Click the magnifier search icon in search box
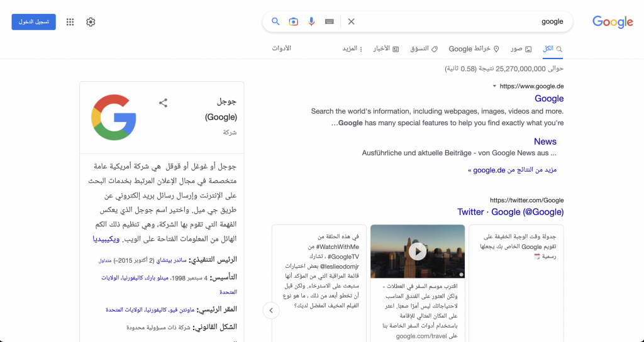Screen dimensions: 644x342 click(275, 21)
